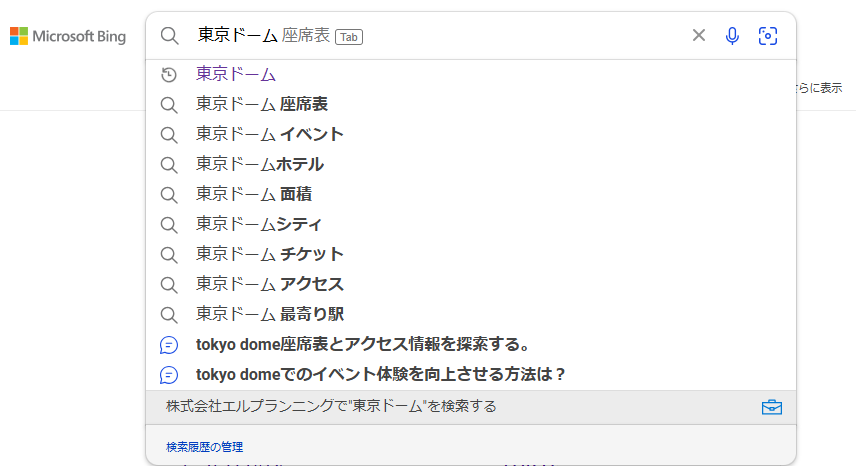This screenshot has height=466, width=856.
Task: Click the chat bubble icon beside tokyo domeでのイベント
Action: coord(169,375)
